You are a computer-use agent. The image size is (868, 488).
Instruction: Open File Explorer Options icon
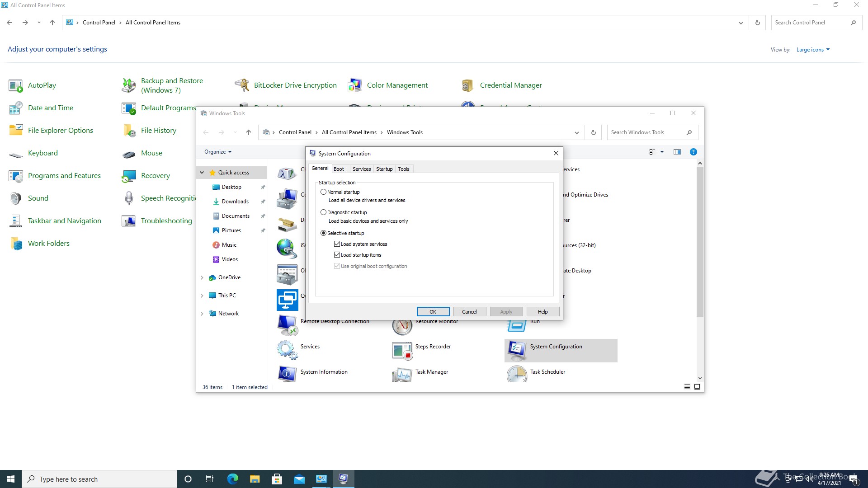pos(16,131)
